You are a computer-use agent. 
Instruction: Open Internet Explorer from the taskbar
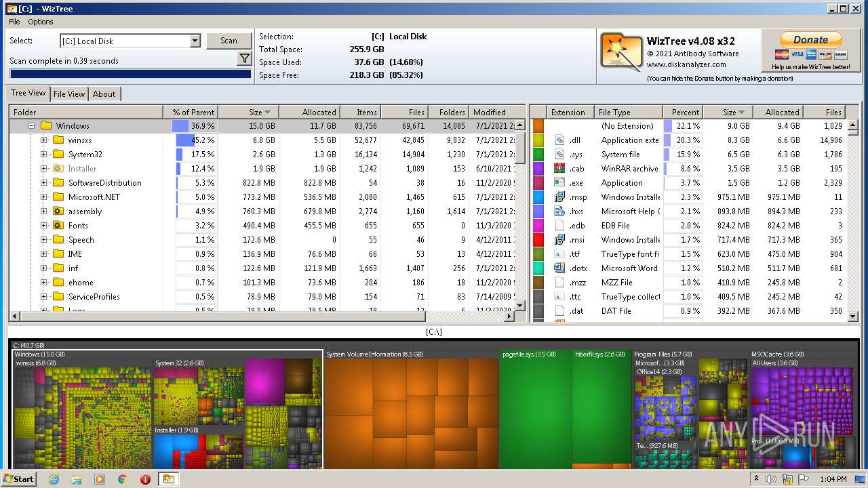tap(54, 479)
